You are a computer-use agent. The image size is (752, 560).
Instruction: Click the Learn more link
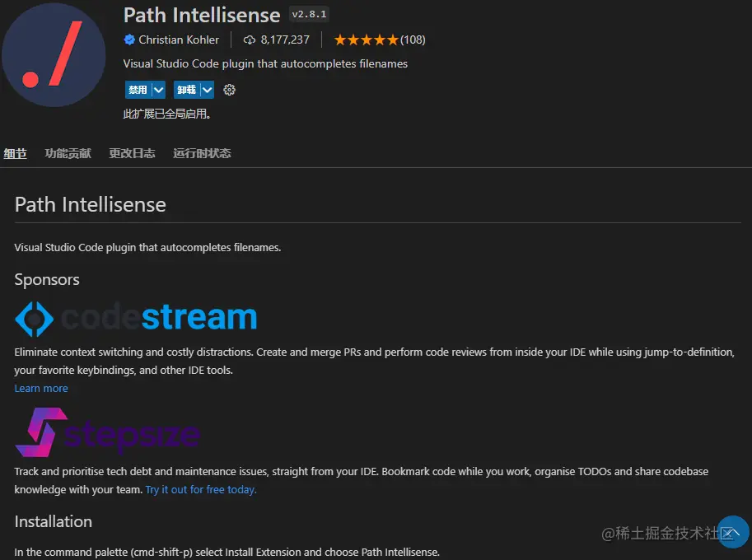pos(41,389)
